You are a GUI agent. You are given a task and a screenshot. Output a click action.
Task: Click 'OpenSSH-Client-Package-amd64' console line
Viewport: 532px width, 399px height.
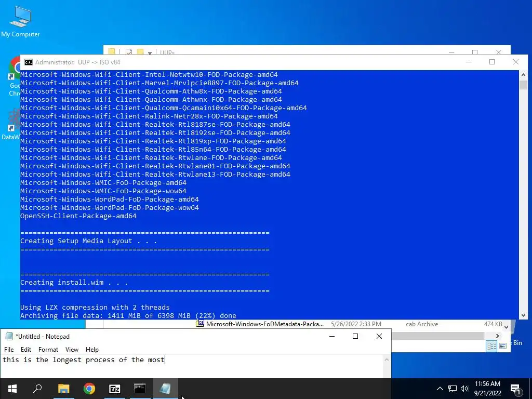pos(78,216)
